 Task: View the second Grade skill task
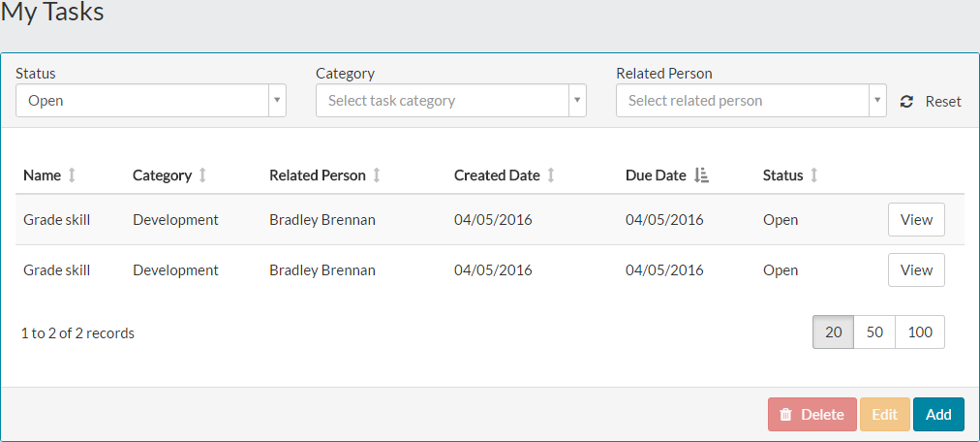click(916, 270)
